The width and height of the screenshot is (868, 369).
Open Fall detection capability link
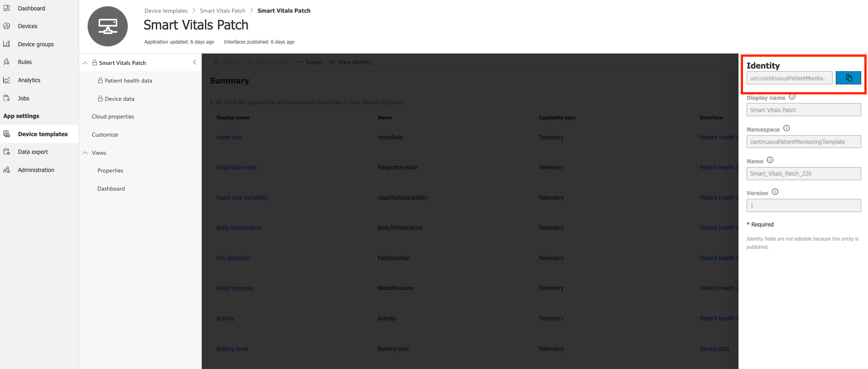[x=233, y=258]
